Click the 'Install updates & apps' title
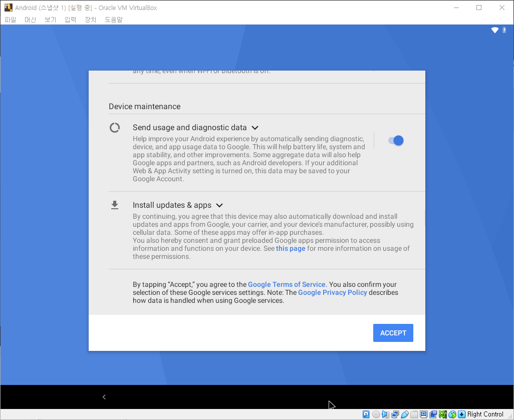This screenshot has height=420, width=514. tap(172, 205)
